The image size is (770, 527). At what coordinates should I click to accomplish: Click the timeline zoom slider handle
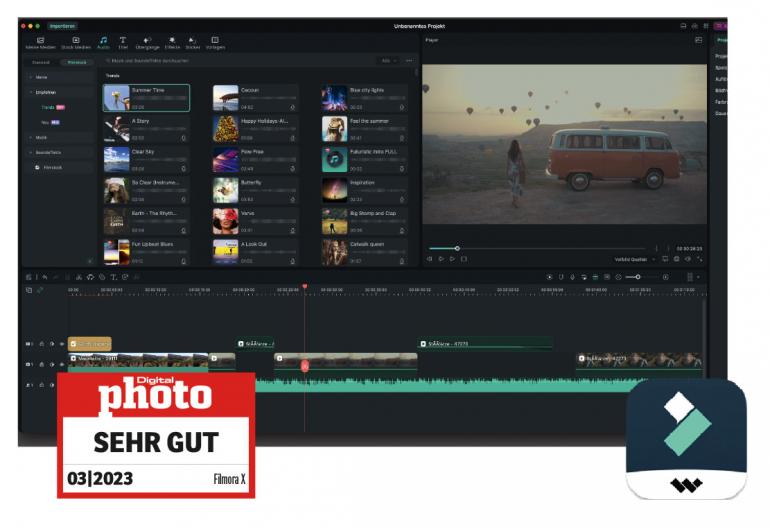(638, 277)
